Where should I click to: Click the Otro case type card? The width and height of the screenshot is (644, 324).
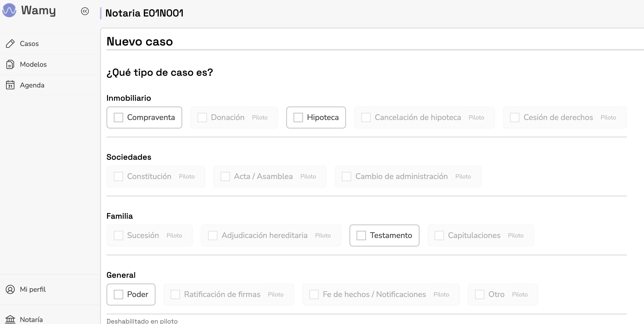click(502, 294)
